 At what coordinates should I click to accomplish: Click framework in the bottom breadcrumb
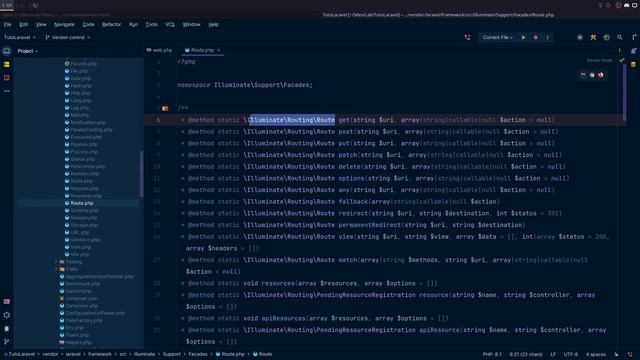click(100, 354)
